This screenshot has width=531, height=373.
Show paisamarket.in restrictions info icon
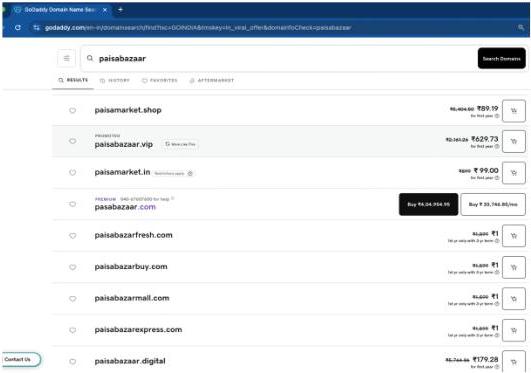[x=190, y=173]
